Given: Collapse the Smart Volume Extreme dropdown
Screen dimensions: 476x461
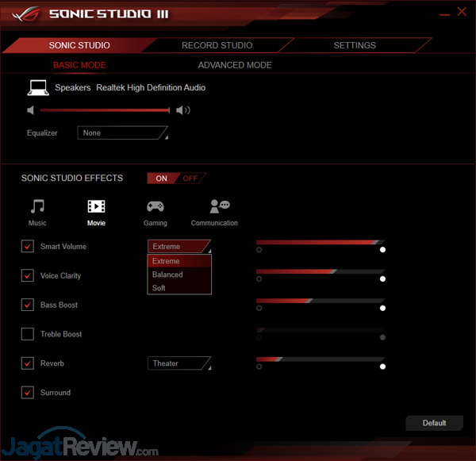Looking at the screenshot, I should point(179,246).
